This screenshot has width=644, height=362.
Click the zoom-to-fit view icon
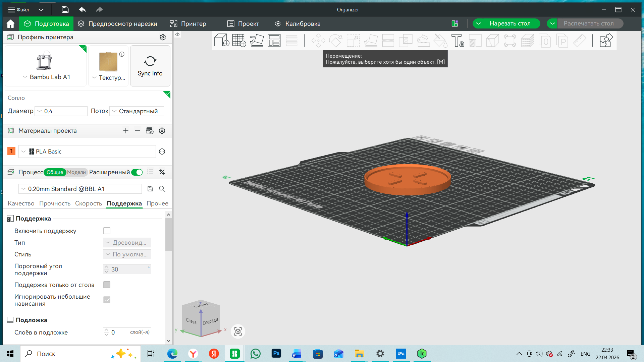click(238, 331)
